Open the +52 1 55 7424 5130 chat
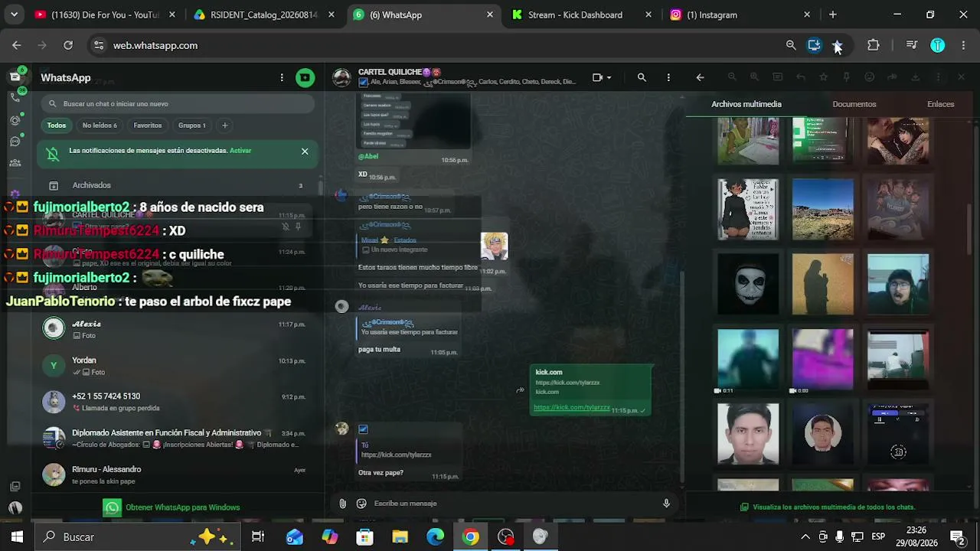The height and width of the screenshot is (551, 980). click(x=178, y=402)
